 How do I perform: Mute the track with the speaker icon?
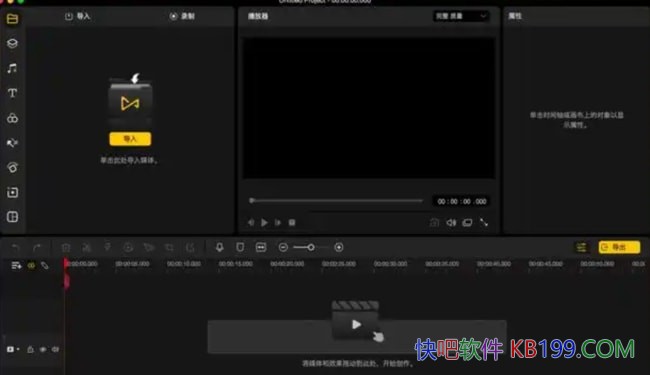tap(55, 349)
